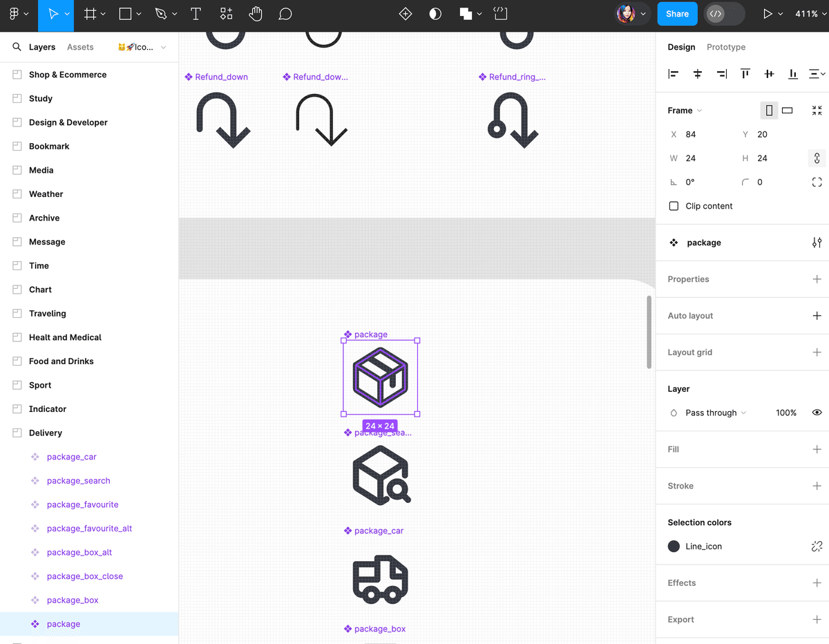The height and width of the screenshot is (644, 829).
Task: Open Frame tool options dropdown
Action: click(103, 15)
